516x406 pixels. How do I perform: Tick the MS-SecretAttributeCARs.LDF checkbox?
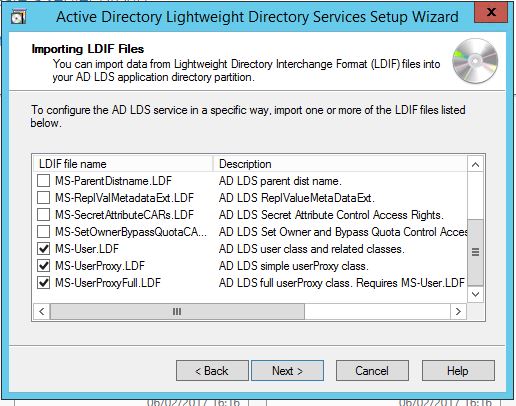pos(43,215)
